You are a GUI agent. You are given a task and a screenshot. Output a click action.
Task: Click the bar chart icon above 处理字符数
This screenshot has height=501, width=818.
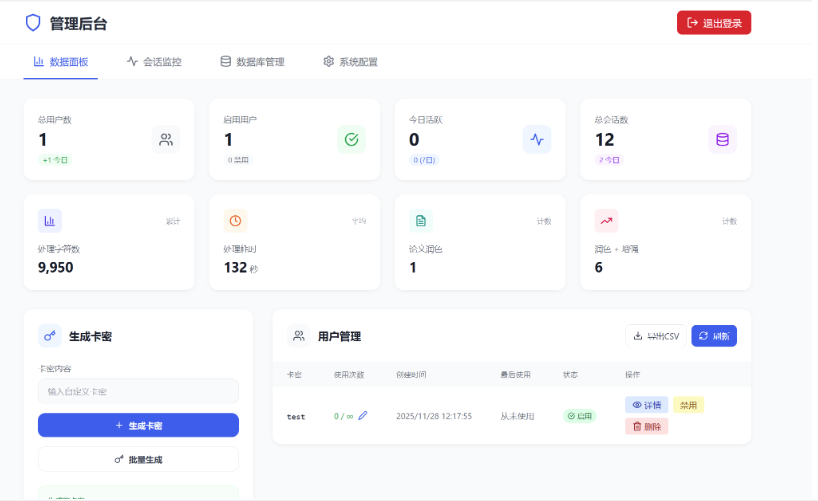click(50, 220)
